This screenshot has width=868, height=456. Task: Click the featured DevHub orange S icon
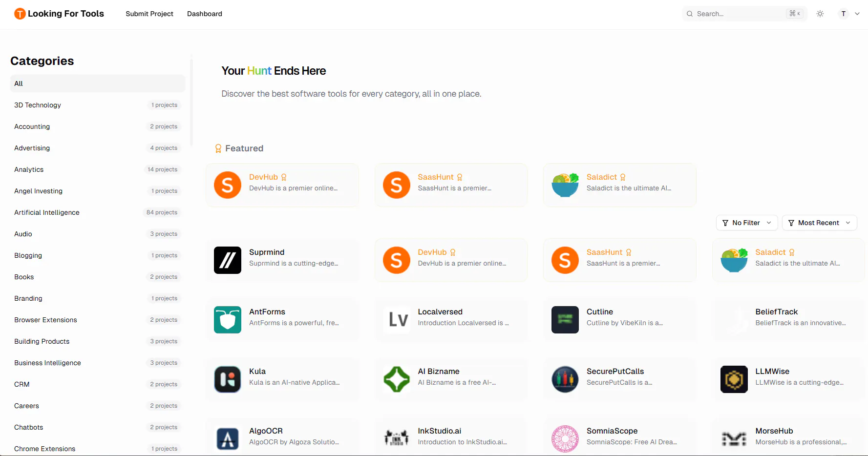pyautogui.click(x=228, y=185)
